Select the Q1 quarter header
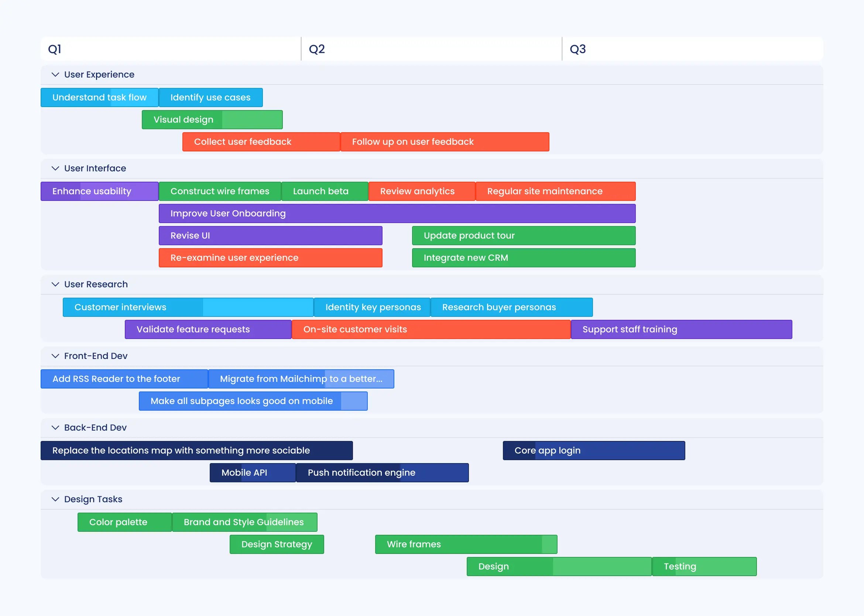The height and width of the screenshot is (616, 864). tap(171, 49)
